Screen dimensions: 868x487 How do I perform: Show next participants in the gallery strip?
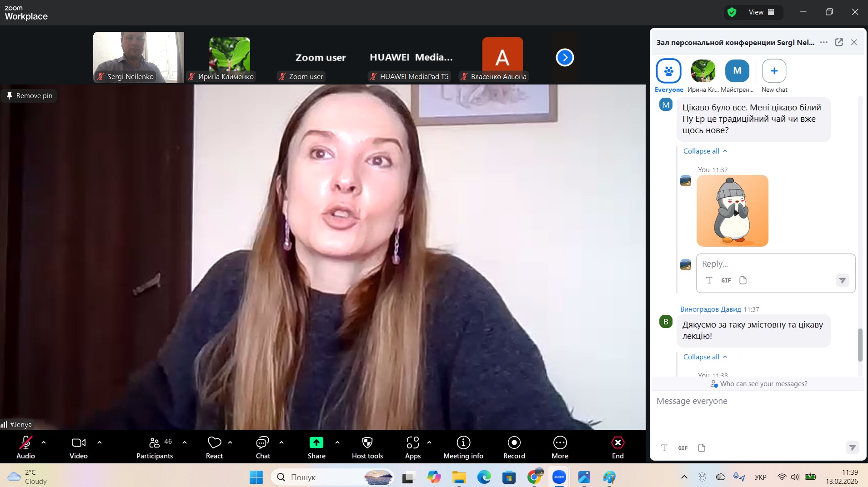tap(565, 58)
